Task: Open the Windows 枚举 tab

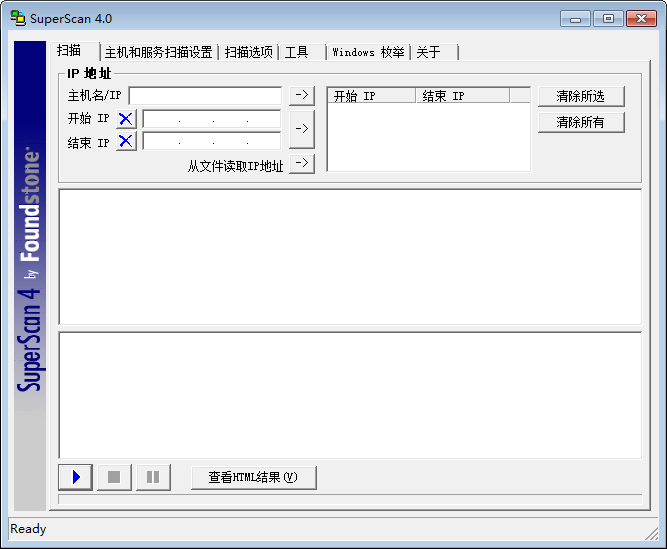Action: [x=368, y=52]
